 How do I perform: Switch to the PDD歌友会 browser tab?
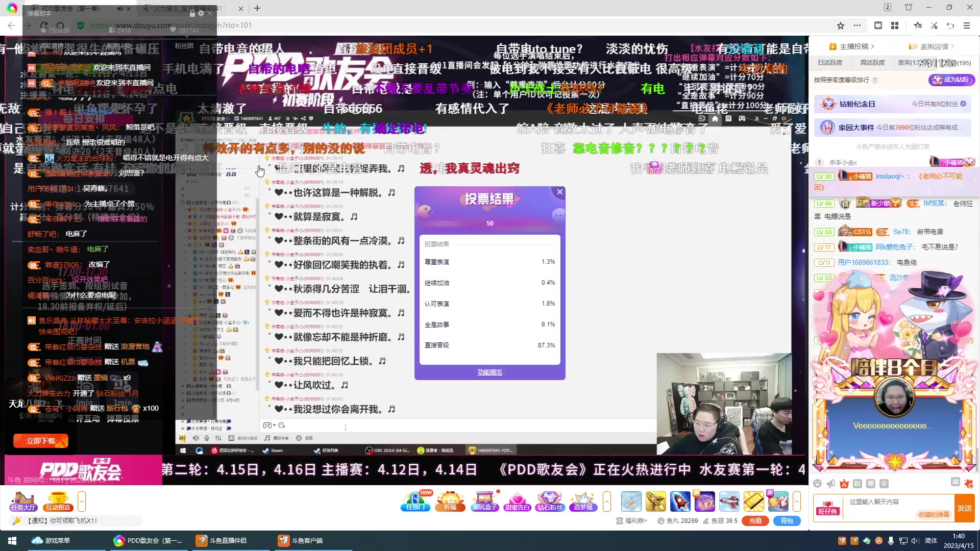82,9
